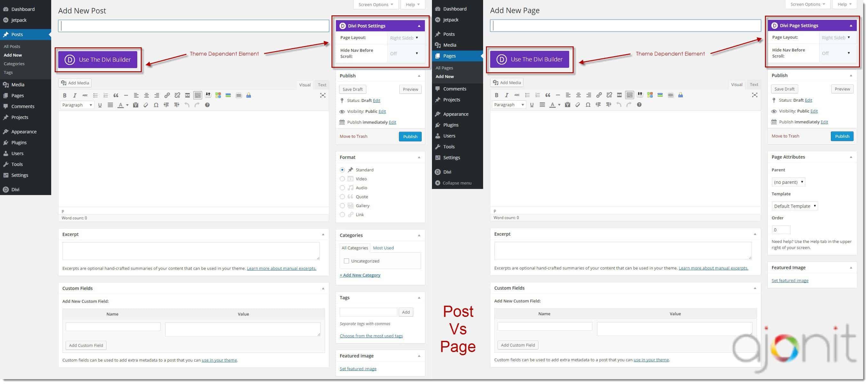Viewport: 868px width, 384px height.
Task: Click Bold icon in Add New Post editor
Action: (65, 95)
